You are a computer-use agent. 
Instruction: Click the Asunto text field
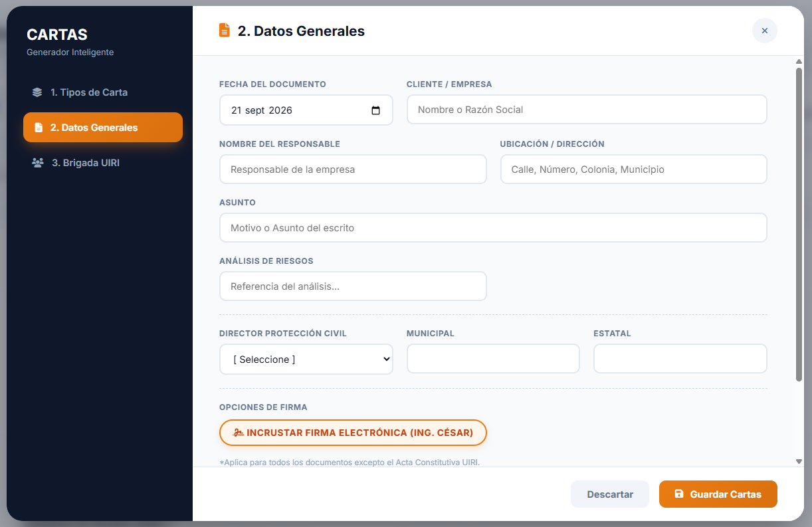click(493, 228)
